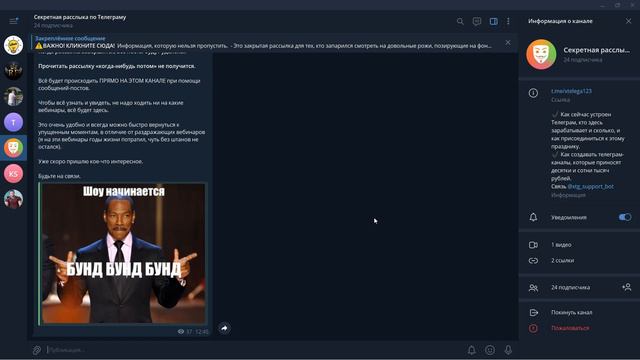Select the chat with Guy Fawkes mask avatar
The image size is (640, 360).
tap(13, 148)
